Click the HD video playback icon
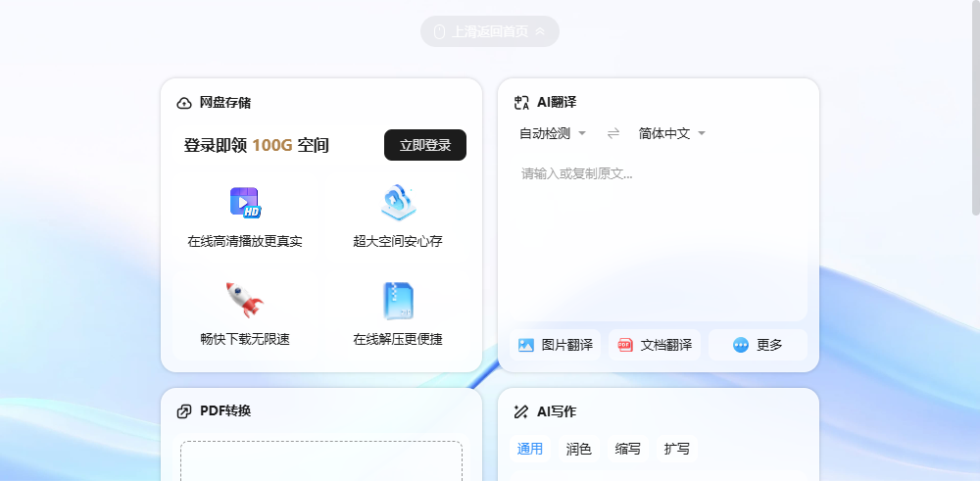The width and height of the screenshot is (980, 481). 245,203
